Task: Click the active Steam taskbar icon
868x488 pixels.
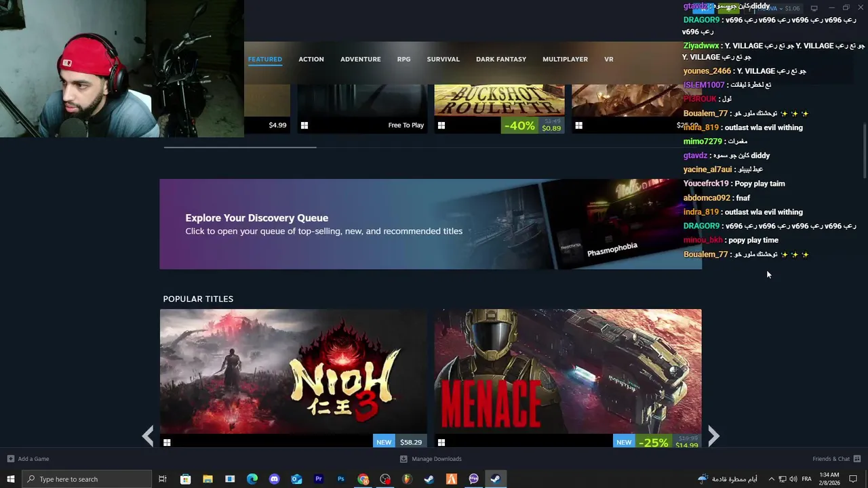Action: click(496, 479)
